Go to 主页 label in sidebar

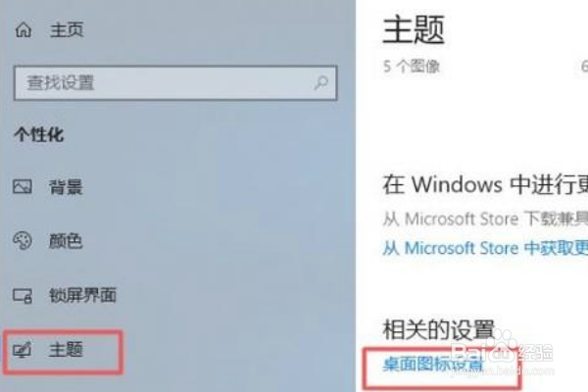click(67, 29)
